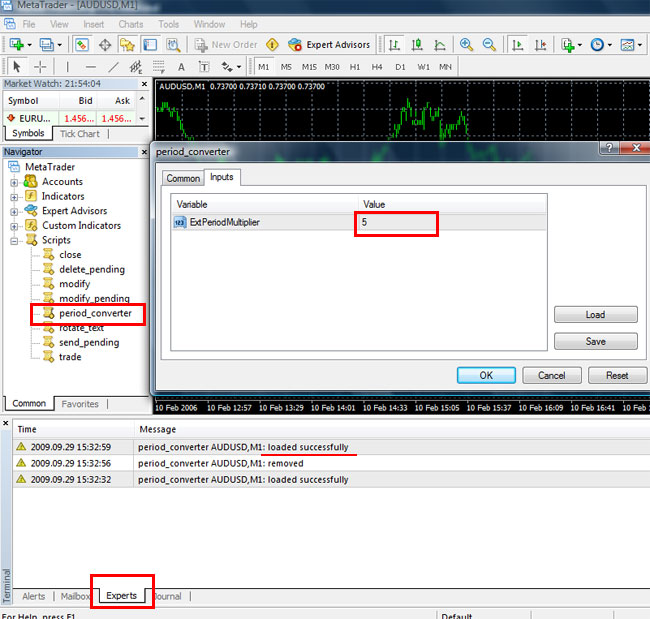
Task: Select the horizontal line drawing tool
Action: pos(90,66)
